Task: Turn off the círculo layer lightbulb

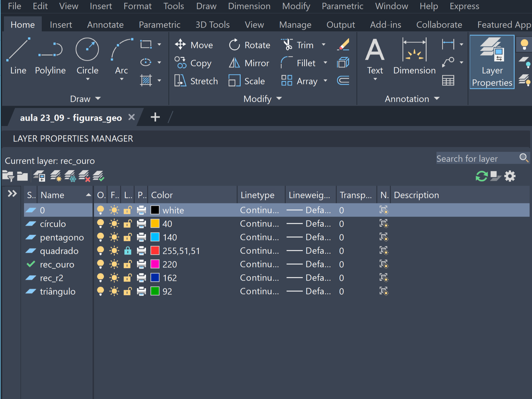Action: pos(101,224)
